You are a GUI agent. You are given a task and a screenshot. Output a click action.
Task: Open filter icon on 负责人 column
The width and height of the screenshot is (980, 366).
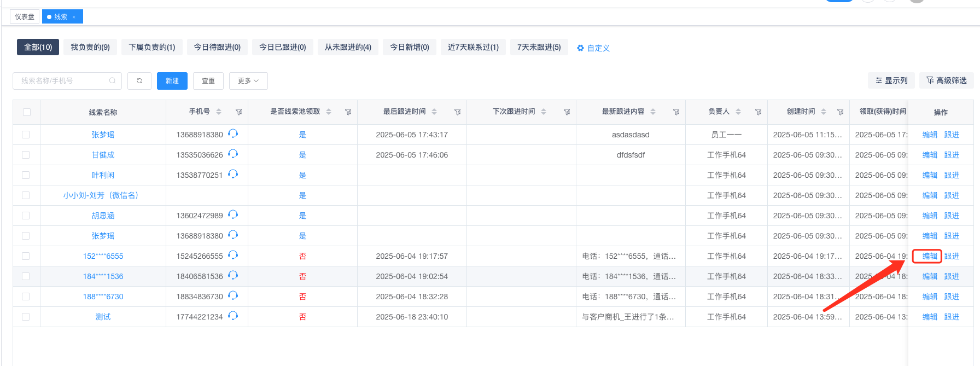(758, 112)
